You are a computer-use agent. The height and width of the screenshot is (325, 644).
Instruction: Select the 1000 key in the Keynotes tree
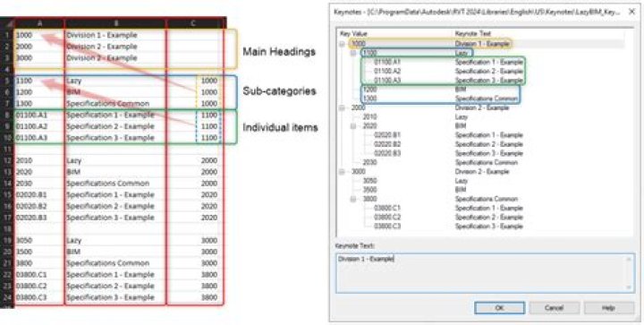tap(359, 44)
